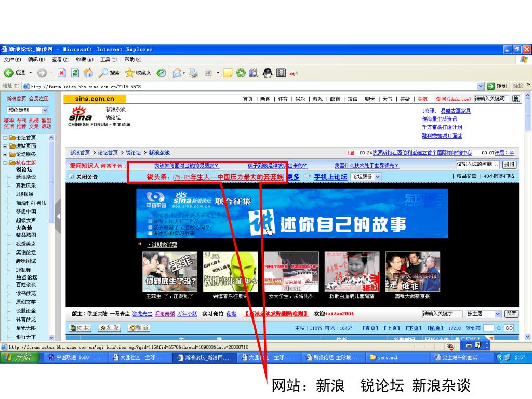The height and width of the screenshot is (399, 532).
Task: Open the Edit button dropdown arrow
Action: (x=218, y=73)
